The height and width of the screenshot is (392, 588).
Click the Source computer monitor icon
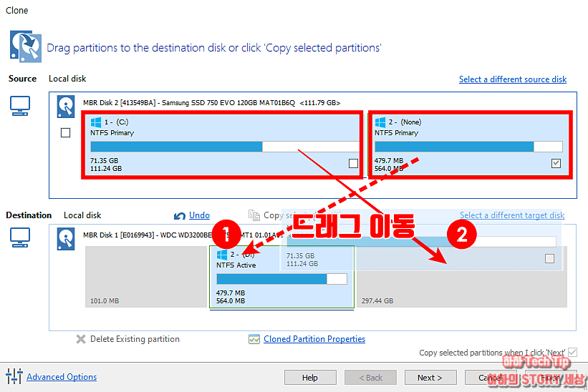20,106
